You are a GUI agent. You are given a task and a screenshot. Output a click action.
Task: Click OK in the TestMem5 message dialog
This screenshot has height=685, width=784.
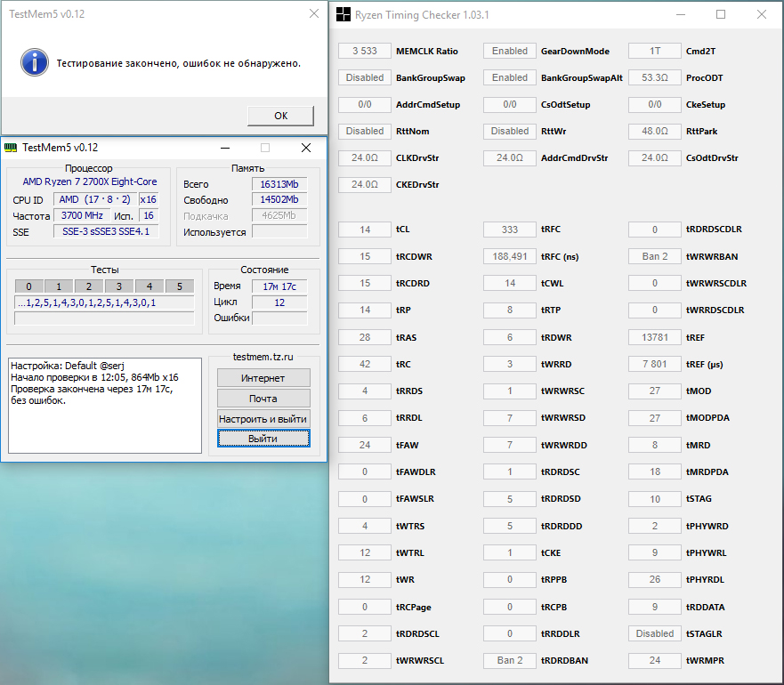tap(280, 116)
